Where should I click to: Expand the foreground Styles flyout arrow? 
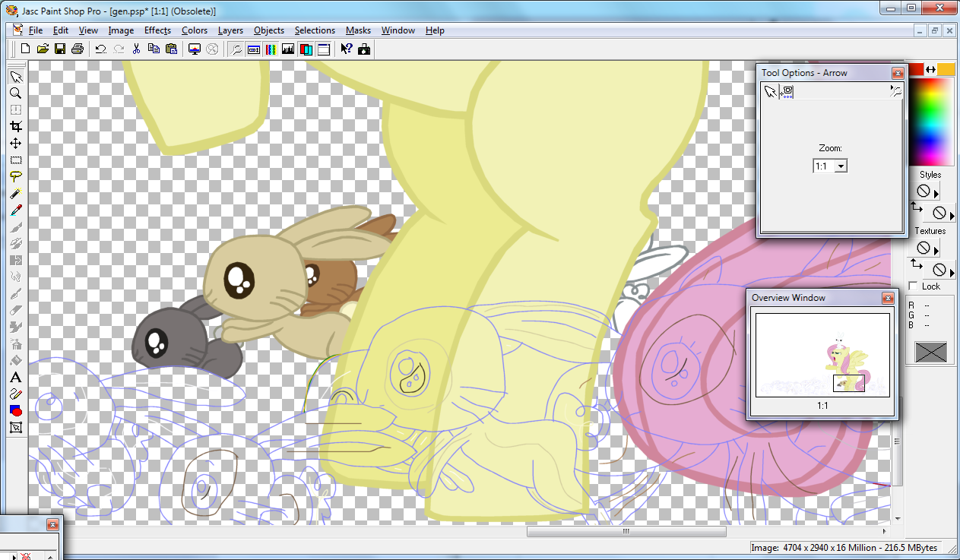pyautogui.click(x=936, y=192)
